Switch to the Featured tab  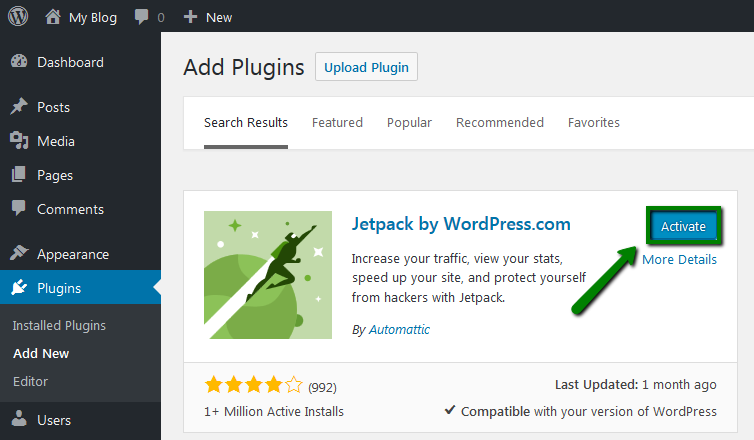point(337,123)
